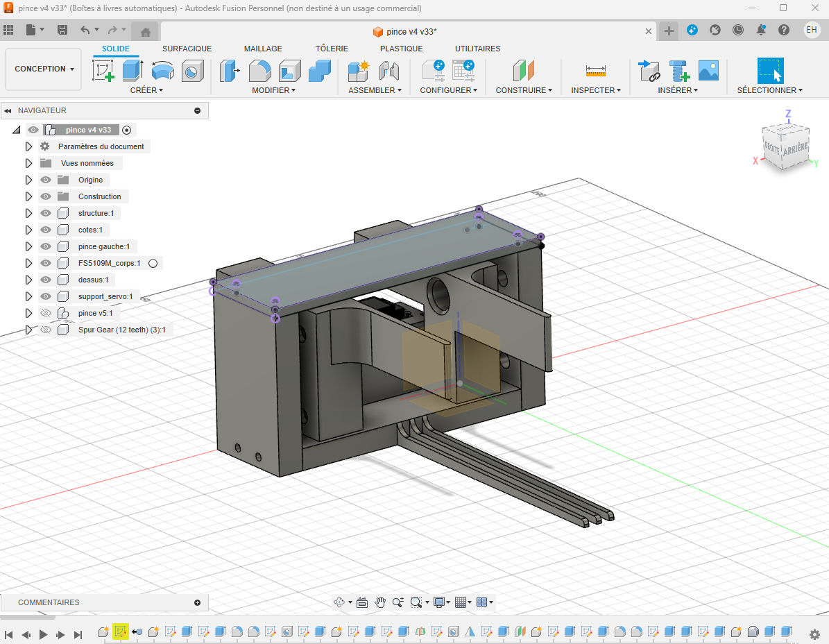829x644 pixels.
Task: Hide the structure:1 component
Action: pyautogui.click(x=46, y=213)
